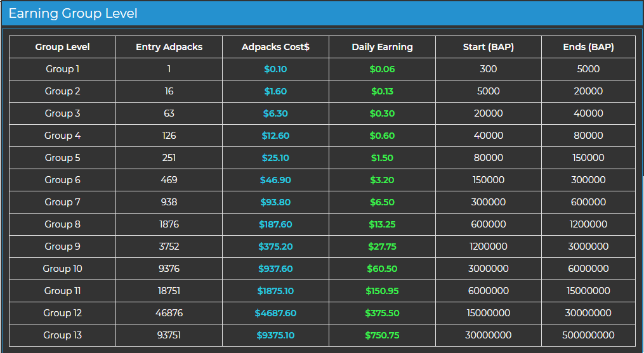Select the Group 13 row label
Viewport: 644px width, 353px height.
[x=62, y=335]
